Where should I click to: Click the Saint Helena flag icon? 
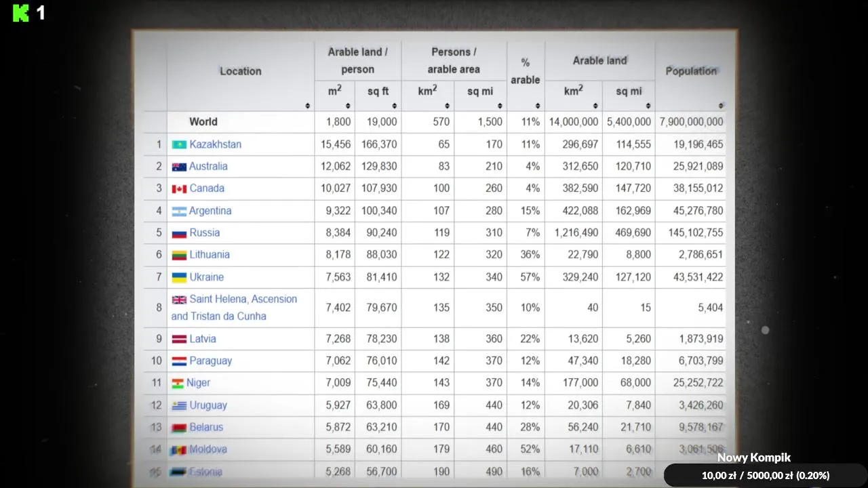click(179, 300)
